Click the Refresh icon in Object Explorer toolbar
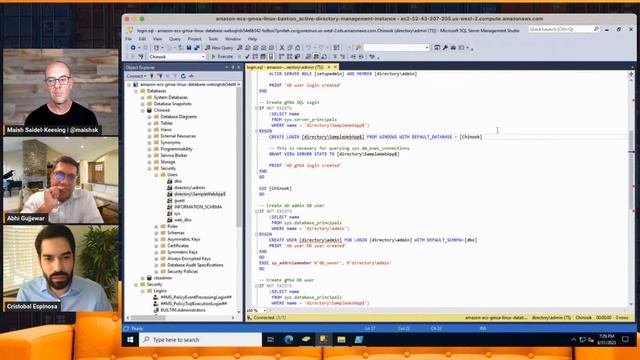640x360 pixels. click(183, 76)
